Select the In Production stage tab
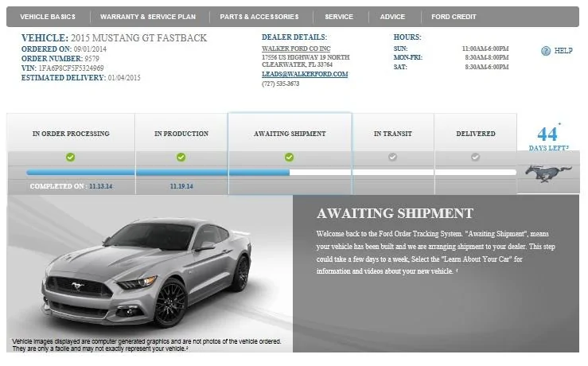 181,134
